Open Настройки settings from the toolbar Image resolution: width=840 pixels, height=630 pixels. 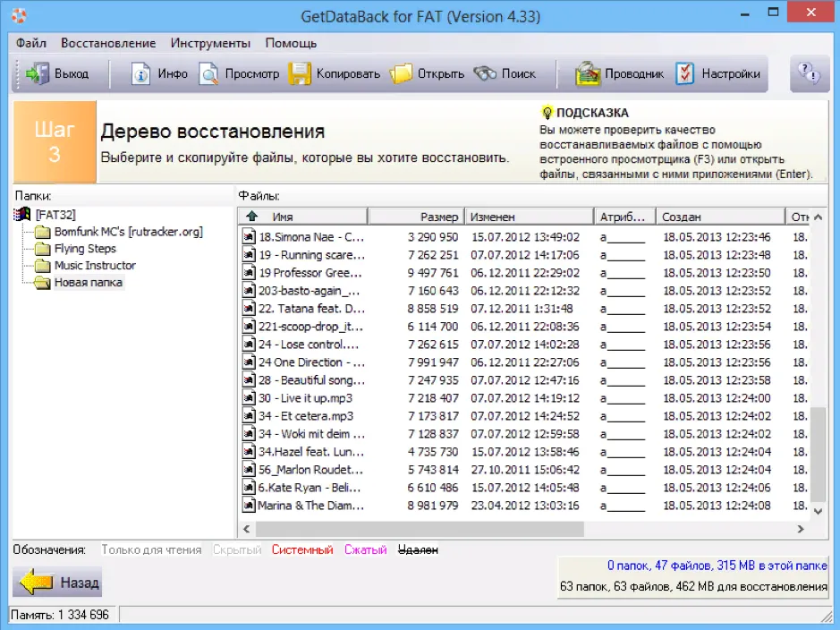(x=717, y=74)
